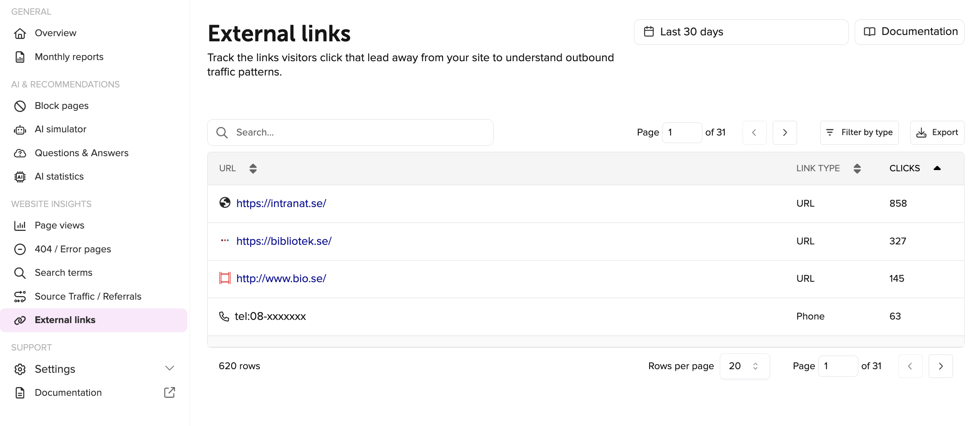Toggle Clicks column sort order
Image resolution: width=980 pixels, height=426 pixels.
937,168
